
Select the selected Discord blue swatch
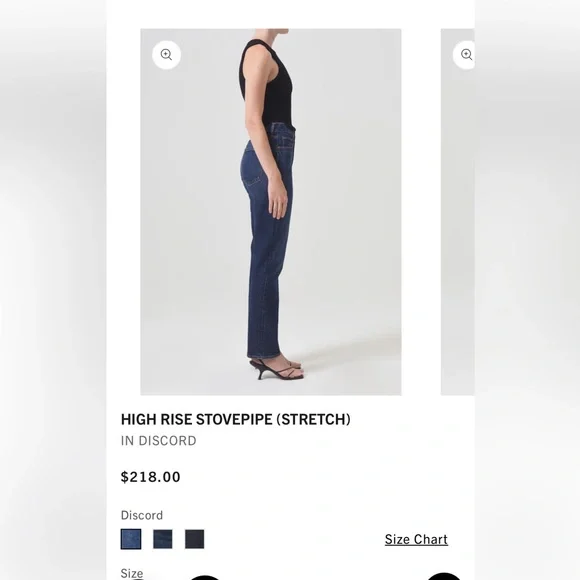coord(131,539)
